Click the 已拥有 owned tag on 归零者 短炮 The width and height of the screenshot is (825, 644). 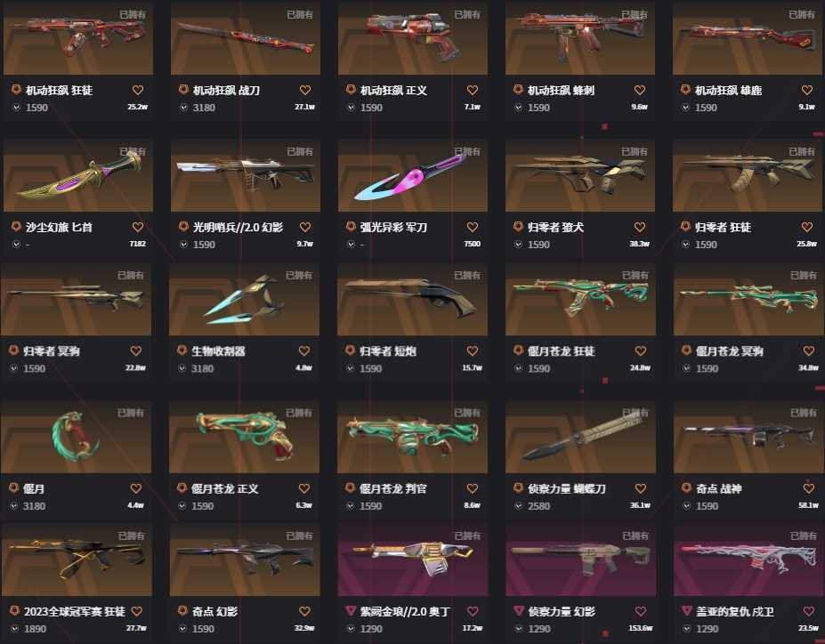[467, 276]
